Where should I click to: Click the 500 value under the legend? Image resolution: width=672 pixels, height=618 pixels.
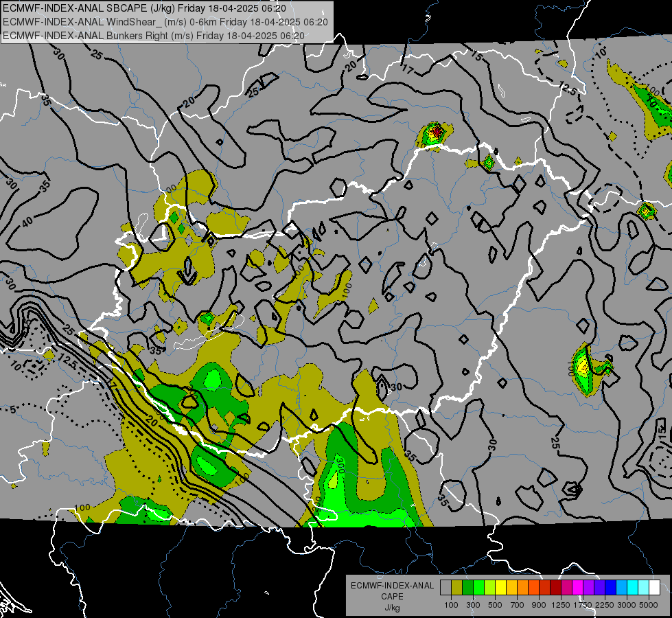(495, 605)
